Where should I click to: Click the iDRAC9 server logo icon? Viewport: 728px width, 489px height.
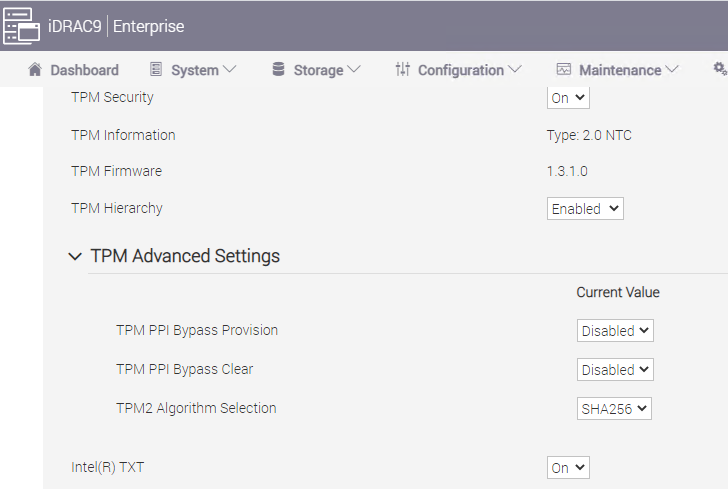(21, 26)
